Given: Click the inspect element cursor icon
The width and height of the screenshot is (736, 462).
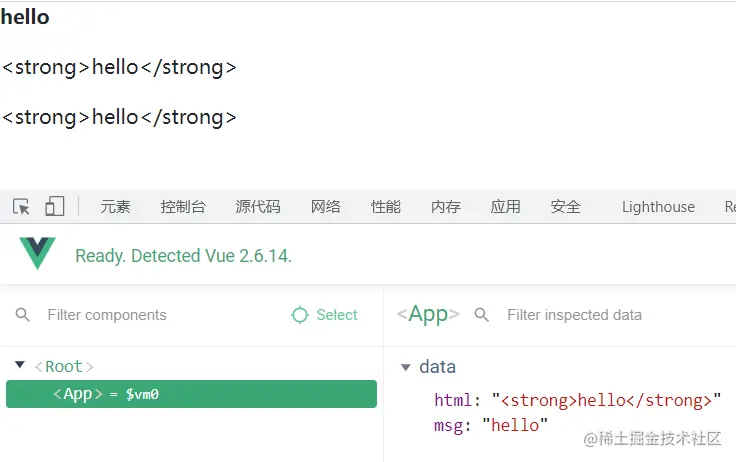Looking at the screenshot, I should tap(21, 207).
